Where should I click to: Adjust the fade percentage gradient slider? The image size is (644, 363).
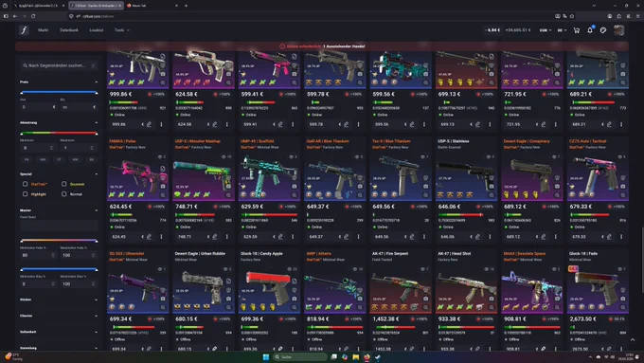pyautogui.click(x=59, y=241)
